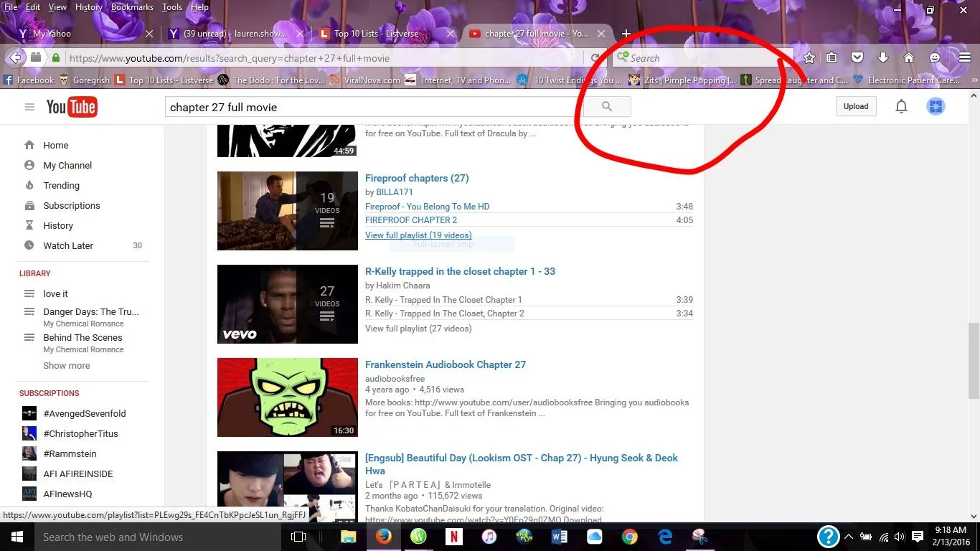Go to Home in the YouTube sidebar
Screen dimensions: 980x551
(x=56, y=145)
